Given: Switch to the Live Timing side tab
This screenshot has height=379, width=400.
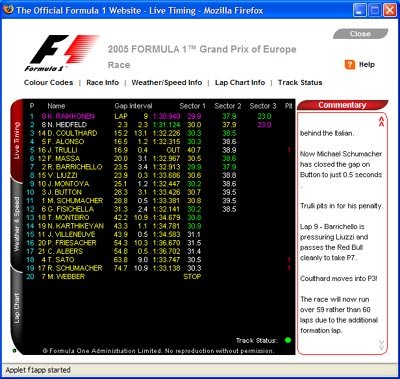Looking at the screenshot, I should click(x=17, y=140).
